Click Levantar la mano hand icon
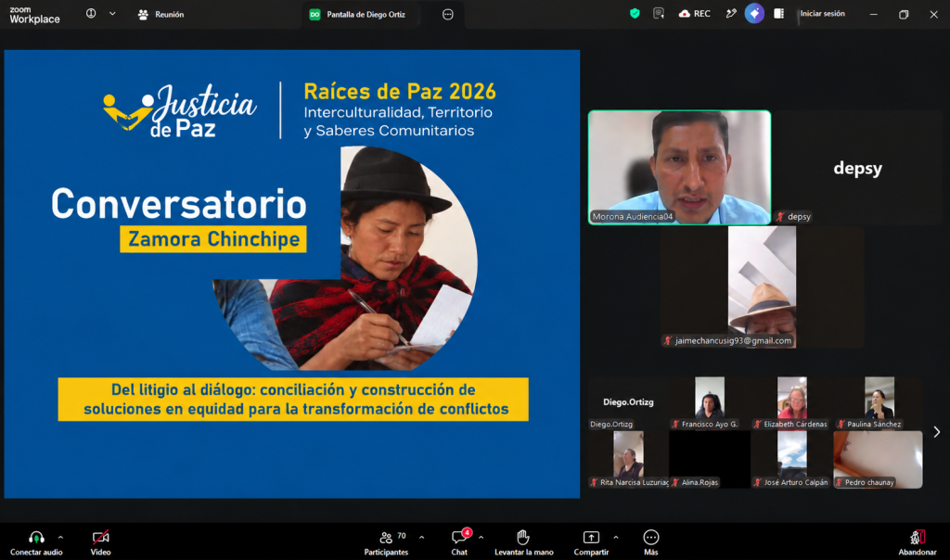 [x=523, y=543]
